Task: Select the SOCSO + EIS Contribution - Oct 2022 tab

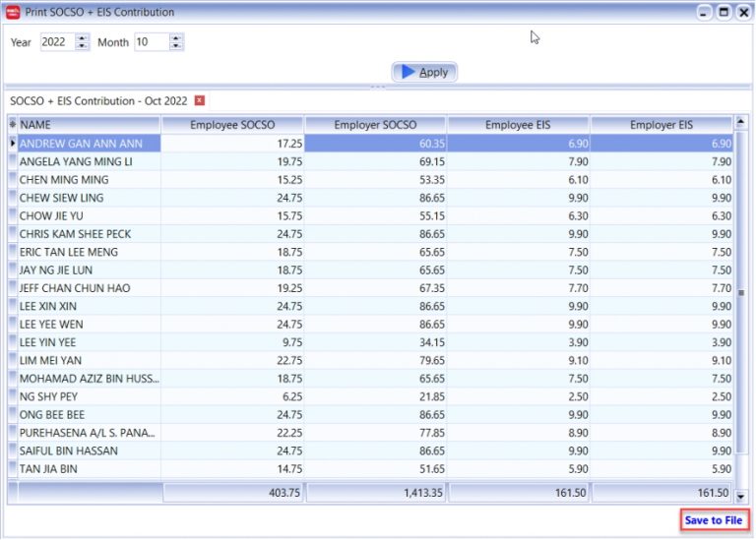Action: pyautogui.click(x=98, y=100)
